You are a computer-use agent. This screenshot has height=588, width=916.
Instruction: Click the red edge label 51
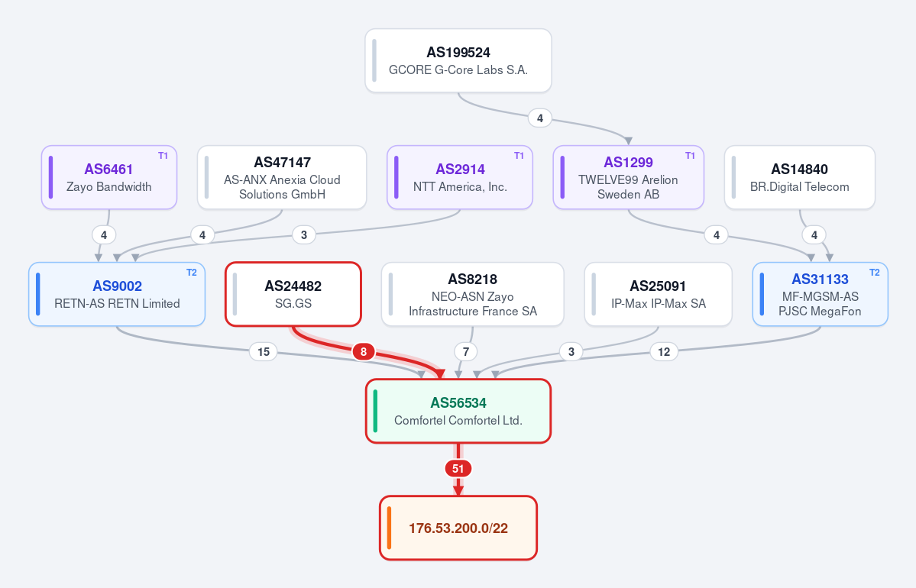(458, 468)
